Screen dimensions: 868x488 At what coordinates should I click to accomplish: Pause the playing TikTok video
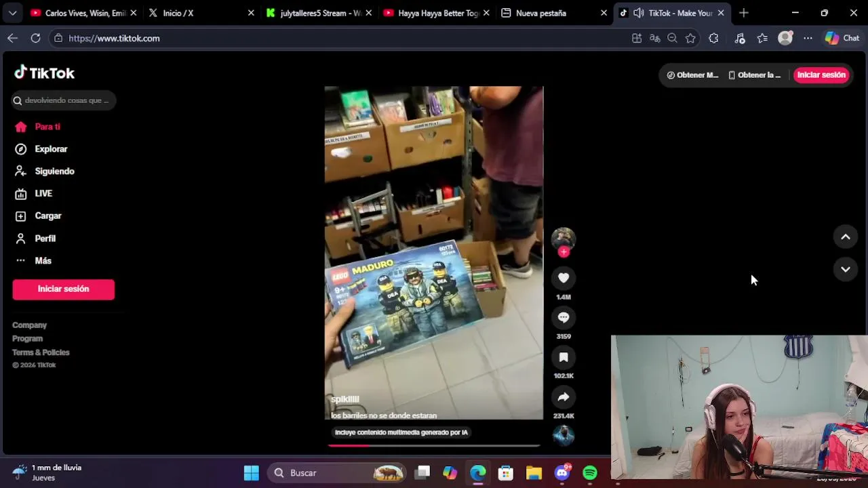tap(434, 253)
